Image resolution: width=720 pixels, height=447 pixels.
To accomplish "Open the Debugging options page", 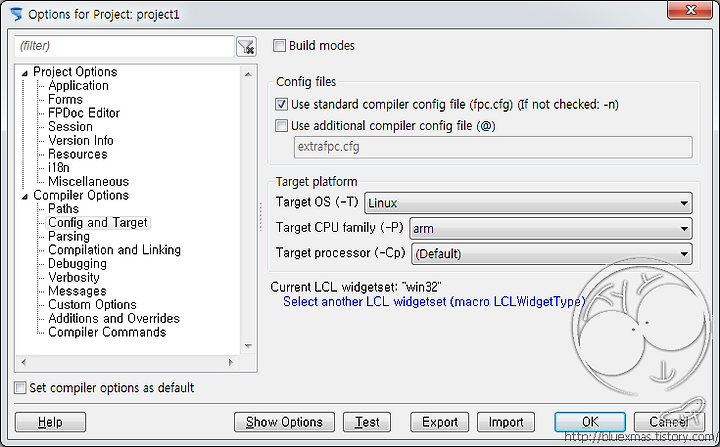I will point(77,264).
